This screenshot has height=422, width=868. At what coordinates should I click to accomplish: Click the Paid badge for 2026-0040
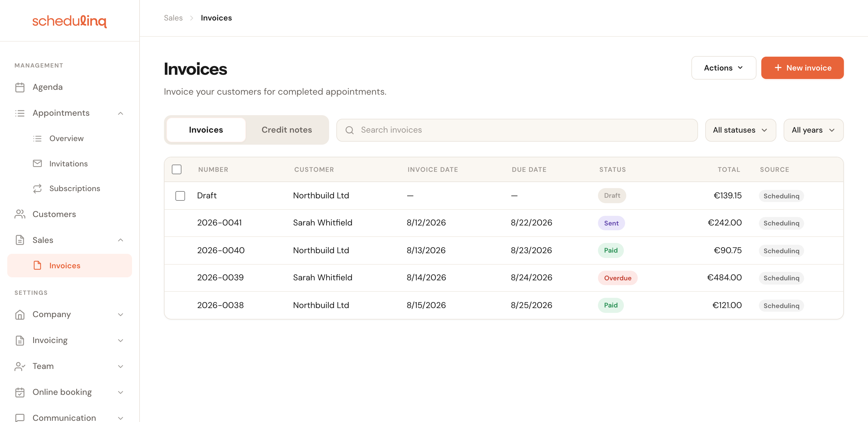[x=611, y=250]
